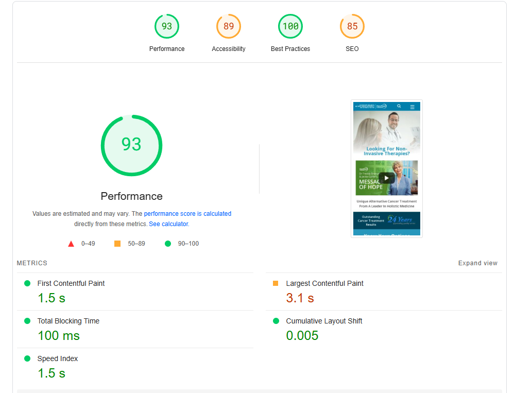This screenshot has height=393, width=532.
Task: Click Cumulative Layout Shift metric label
Action: pyautogui.click(x=324, y=321)
